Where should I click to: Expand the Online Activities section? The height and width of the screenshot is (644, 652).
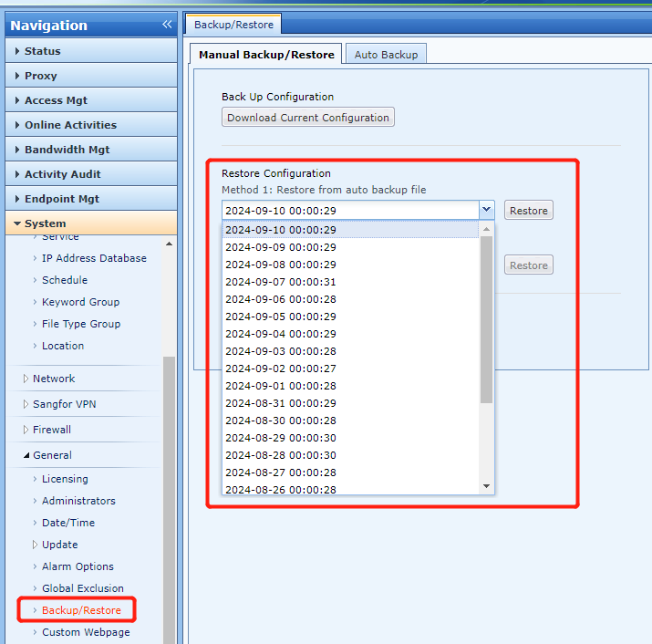[x=91, y=125]
